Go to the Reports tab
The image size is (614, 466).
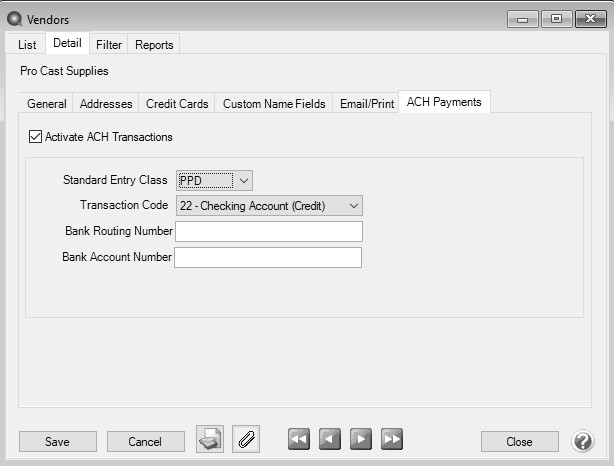pyautogui.click(x=154, y=44)
